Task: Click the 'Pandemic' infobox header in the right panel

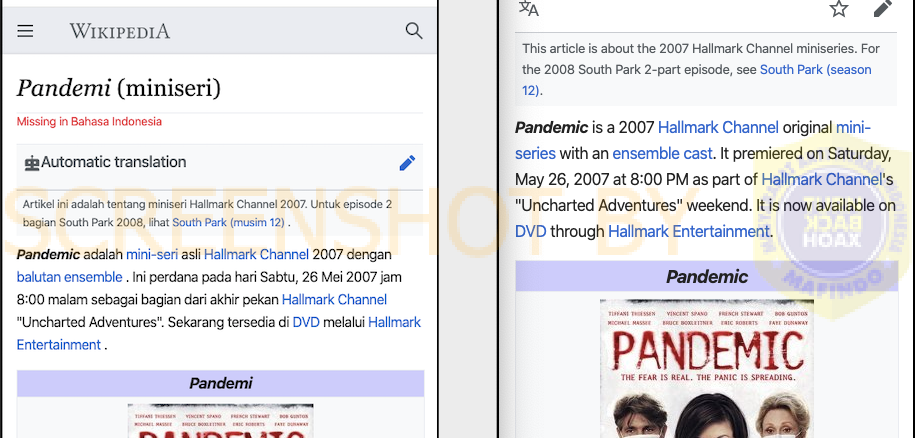Action: [707, 276]
